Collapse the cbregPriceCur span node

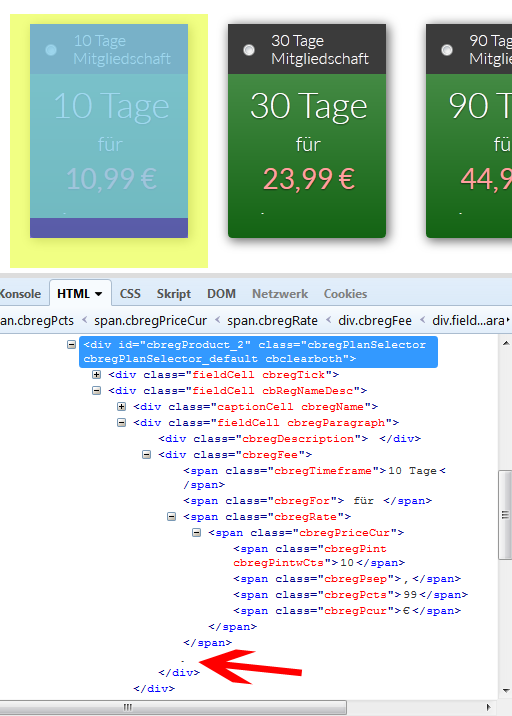click(196, 532)
